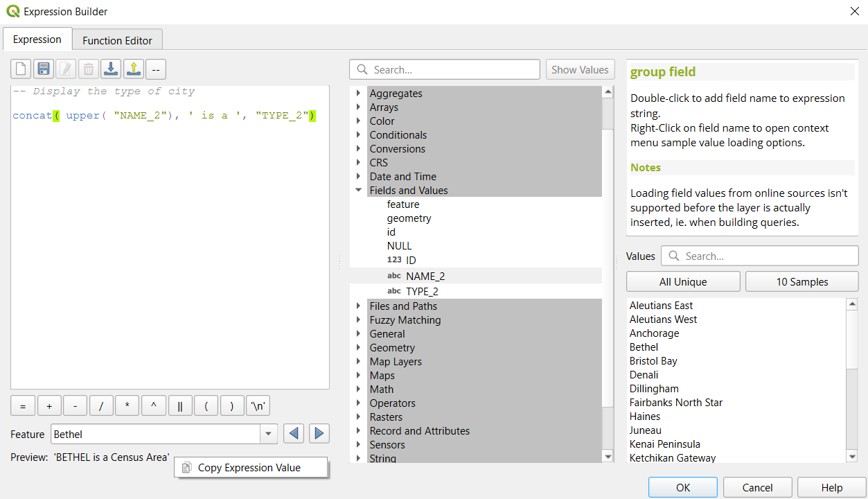The width and height of the screenshot is (868, 499).
Task: Click the save expression floppy icon
Action: point(44,69)
